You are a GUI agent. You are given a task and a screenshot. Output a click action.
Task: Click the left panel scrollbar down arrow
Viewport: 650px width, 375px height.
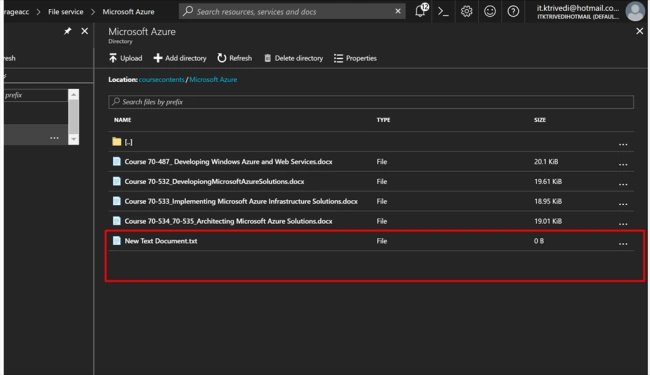(x=73, y=139)
